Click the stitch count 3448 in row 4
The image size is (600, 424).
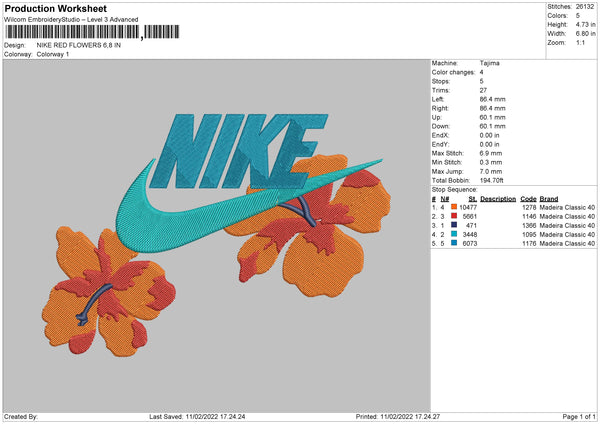click(x=470, y=235)
